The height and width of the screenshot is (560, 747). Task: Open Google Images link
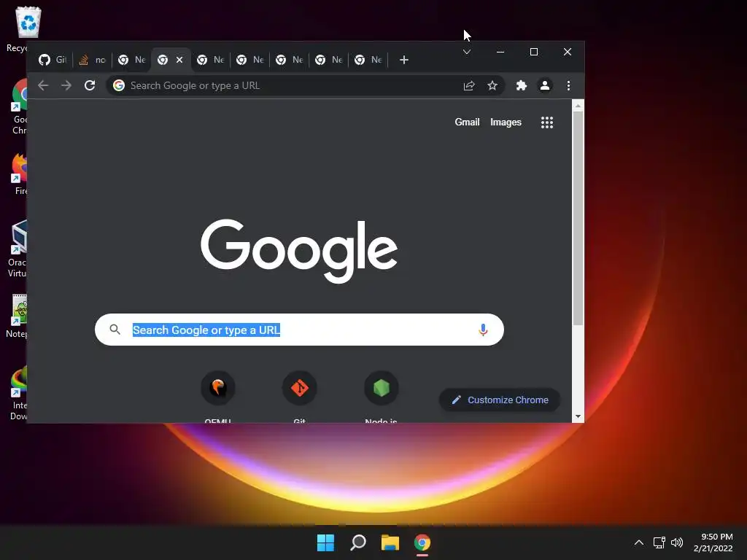[506, 122]
